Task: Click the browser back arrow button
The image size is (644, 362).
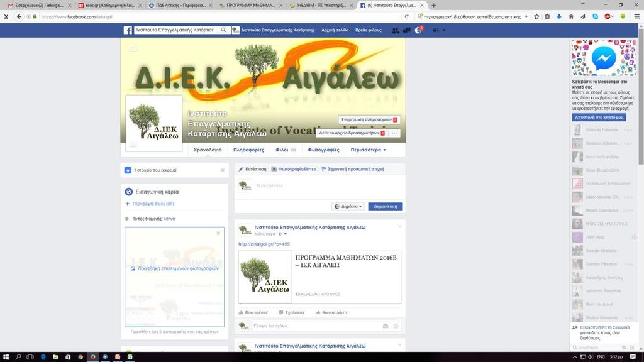Action: (x=19, y=17)
